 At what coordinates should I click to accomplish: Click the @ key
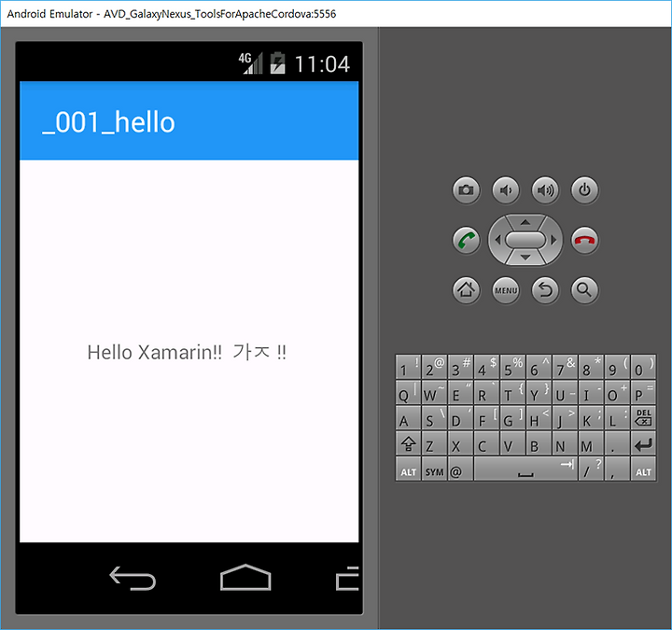tap(461, 469)
